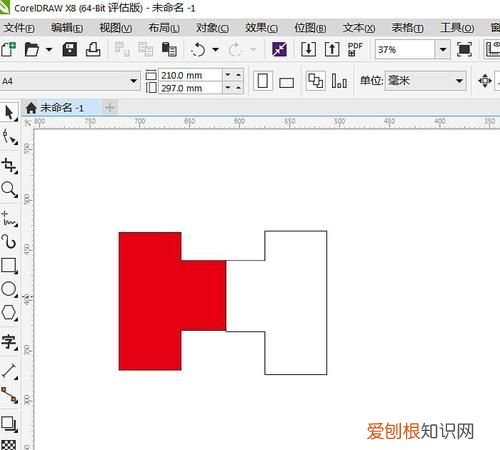Screen dimensions: 500x450
Task: Click the 37% zoom level field
Action: (x=405, y=50)
